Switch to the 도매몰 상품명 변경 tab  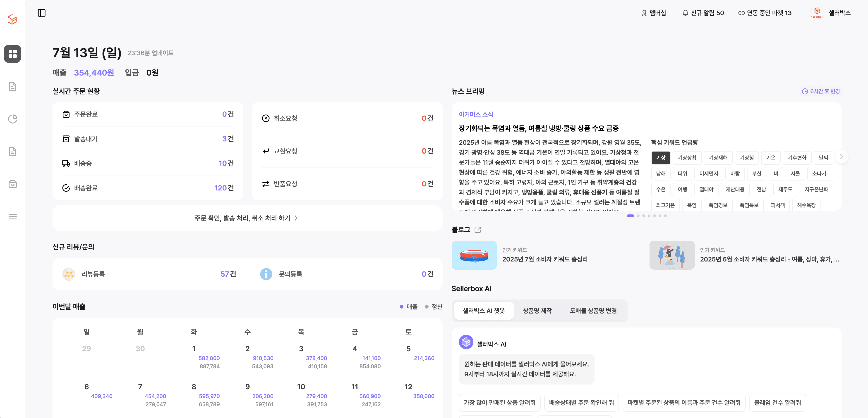coord(593,311)
